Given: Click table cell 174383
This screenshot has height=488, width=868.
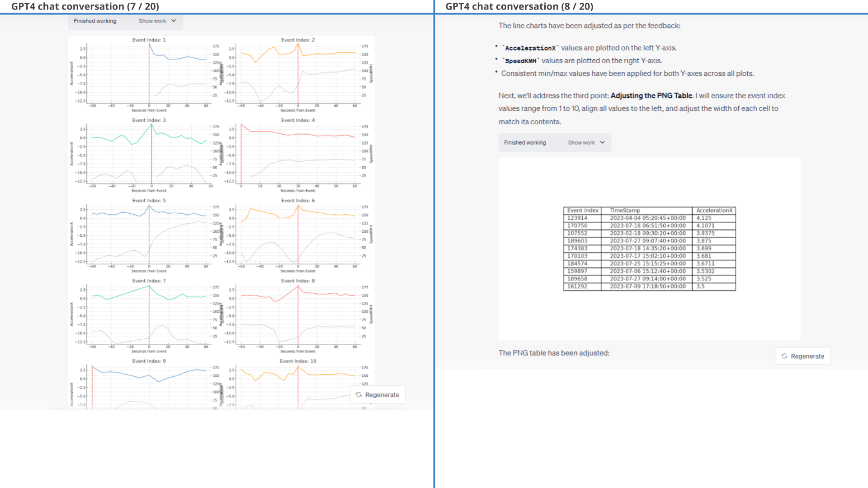Looking at the screenshot, I should coord(582,249).
